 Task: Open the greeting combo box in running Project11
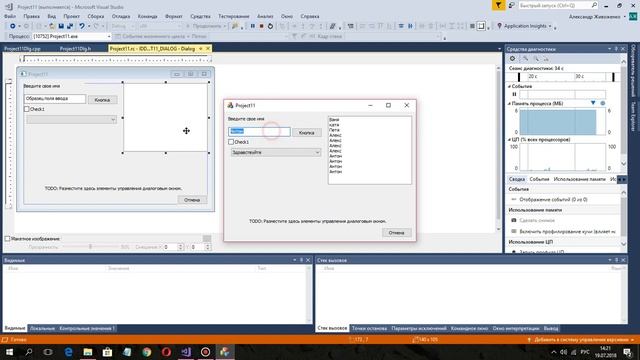[276, 152]
